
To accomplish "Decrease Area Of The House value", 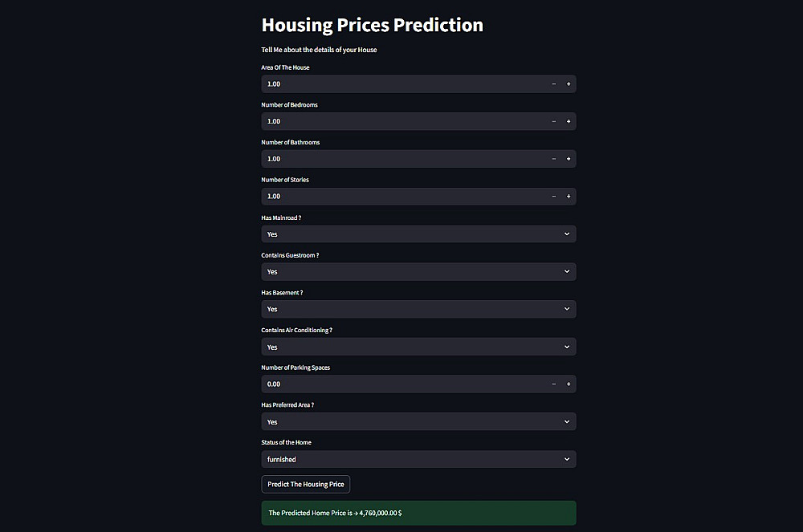I will 553,84.
